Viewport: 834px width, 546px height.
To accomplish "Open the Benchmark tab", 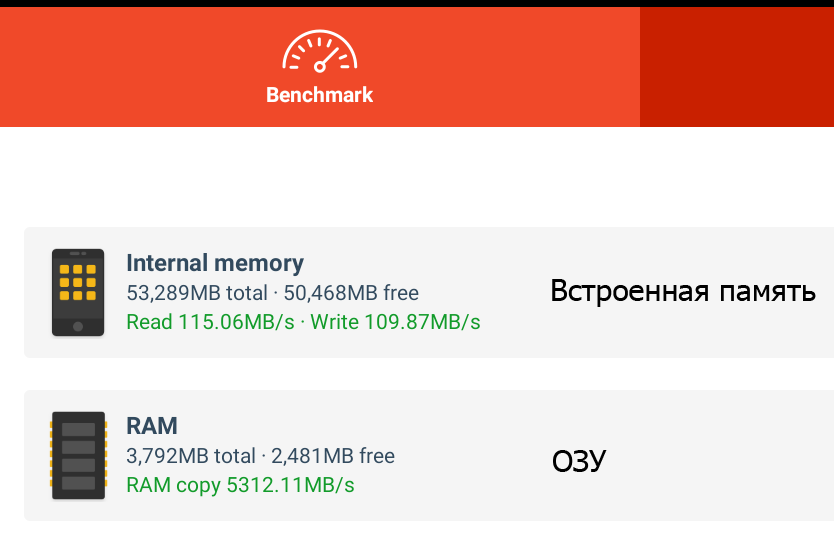I will click(x=320, y=67).
